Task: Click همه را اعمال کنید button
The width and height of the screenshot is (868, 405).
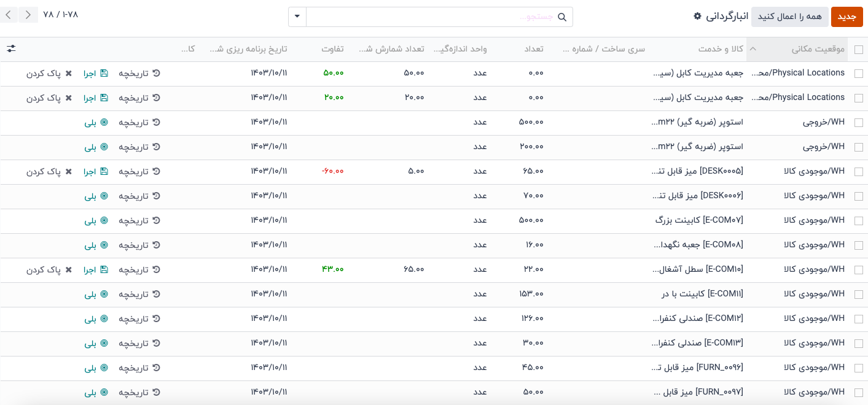Action: (789, 17)
